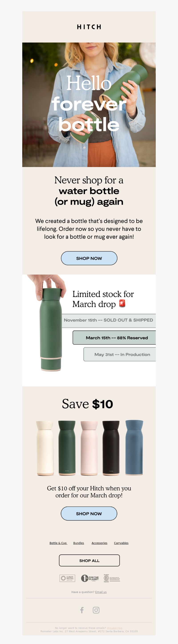Click the Climate Neutral certified badge
178x644 pixels.
(x=67, y=578)
